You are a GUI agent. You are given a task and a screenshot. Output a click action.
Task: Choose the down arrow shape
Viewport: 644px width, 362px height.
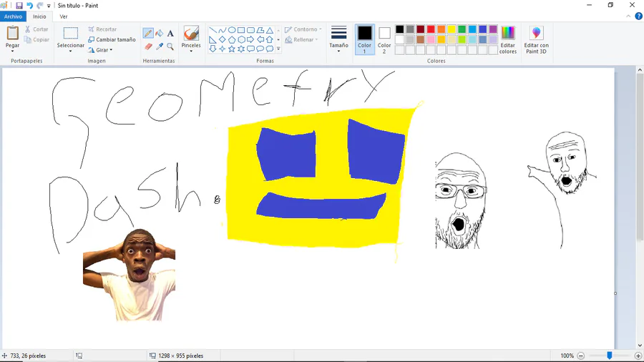pyautogui.click(x=213, y=49)
